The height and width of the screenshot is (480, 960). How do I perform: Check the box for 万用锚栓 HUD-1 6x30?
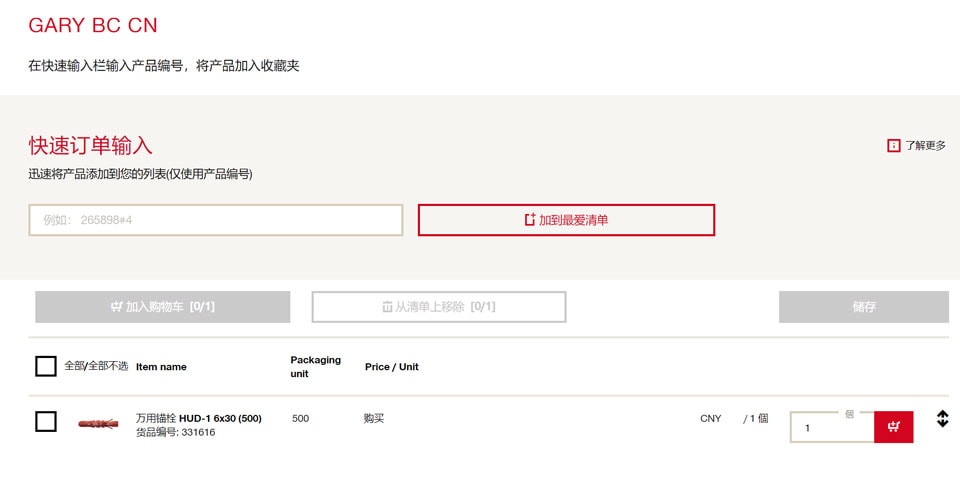46,422
